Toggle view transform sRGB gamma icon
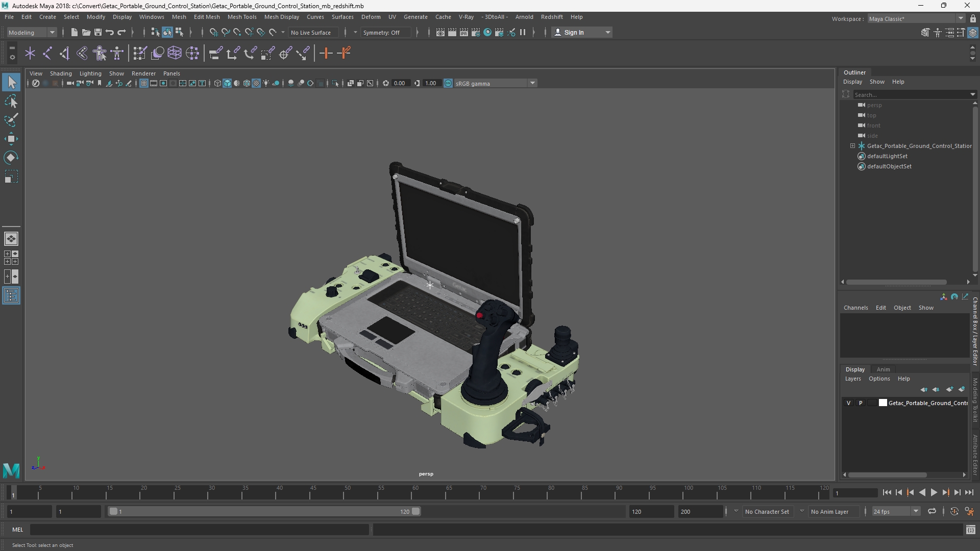The height and width of the screenshot is (551, 980). coord(448,83)
